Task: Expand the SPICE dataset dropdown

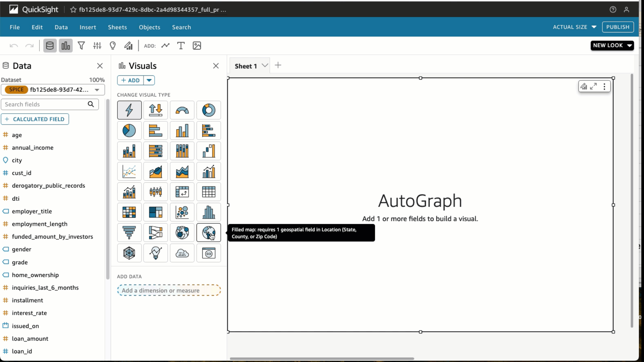Action: pyautogui.click(x=97, y=90)
